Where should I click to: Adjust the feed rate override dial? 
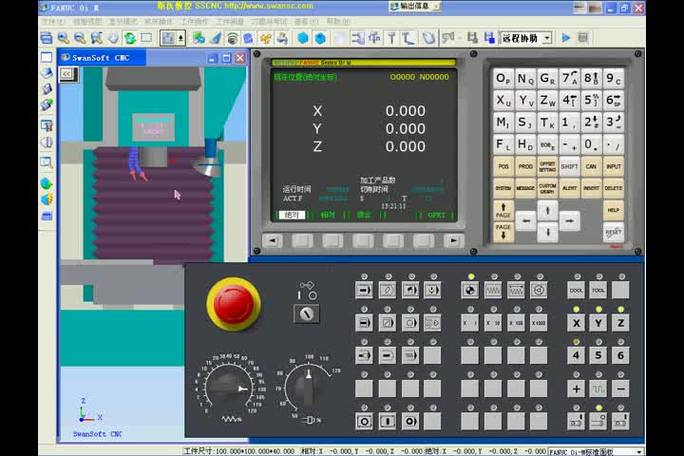229,388
